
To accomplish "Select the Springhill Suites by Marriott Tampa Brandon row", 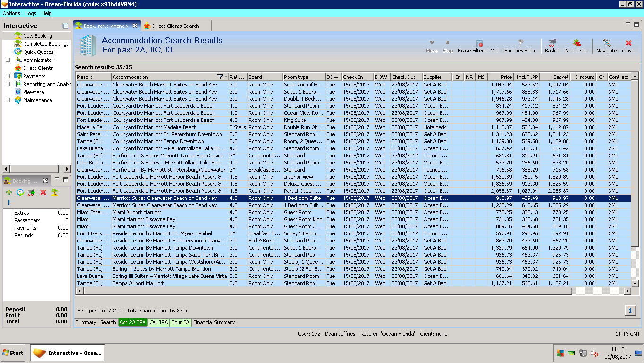I will [353, 269].
